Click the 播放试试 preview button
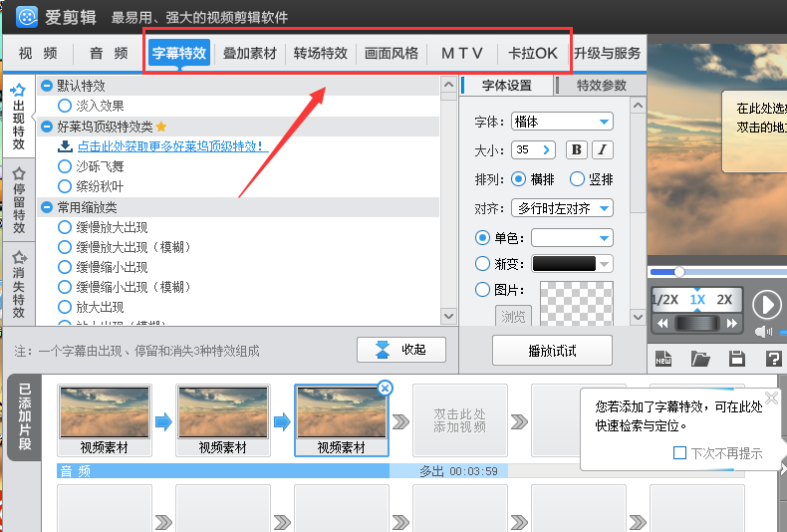This screenshot has width=787, height=532. [x=552, y=351]
